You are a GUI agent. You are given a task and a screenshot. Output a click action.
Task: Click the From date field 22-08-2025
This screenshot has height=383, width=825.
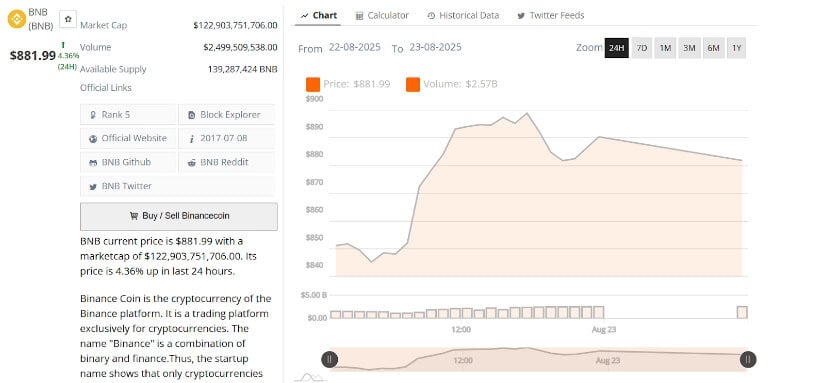pyautogui.click(x=355, y=47)
